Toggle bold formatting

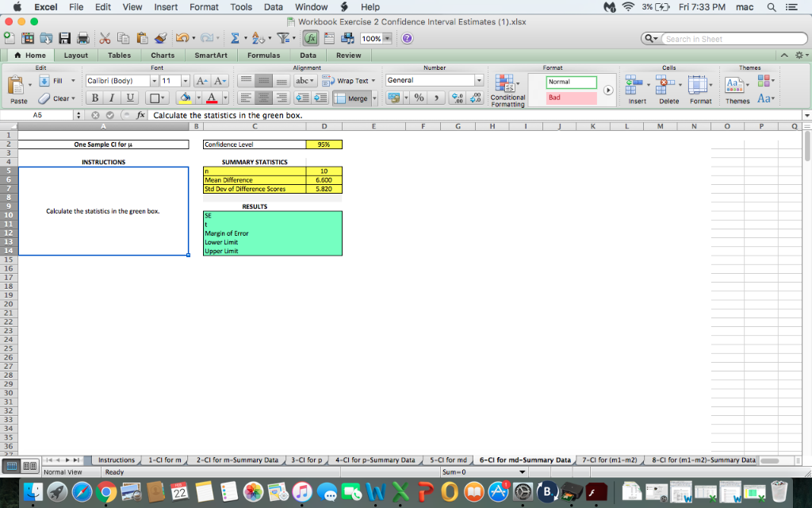coord(94,98)
